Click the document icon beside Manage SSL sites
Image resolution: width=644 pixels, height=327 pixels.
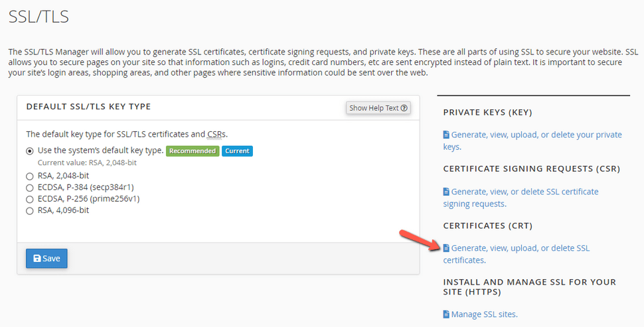point(446,314)
